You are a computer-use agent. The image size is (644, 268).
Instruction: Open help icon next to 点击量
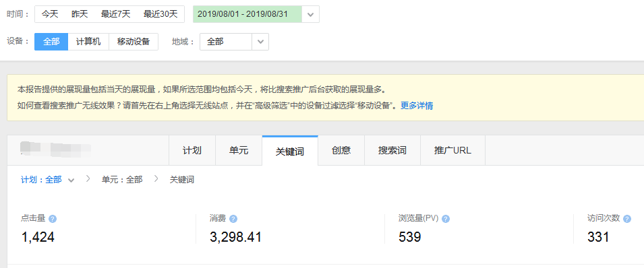click(x=53, y=219)
